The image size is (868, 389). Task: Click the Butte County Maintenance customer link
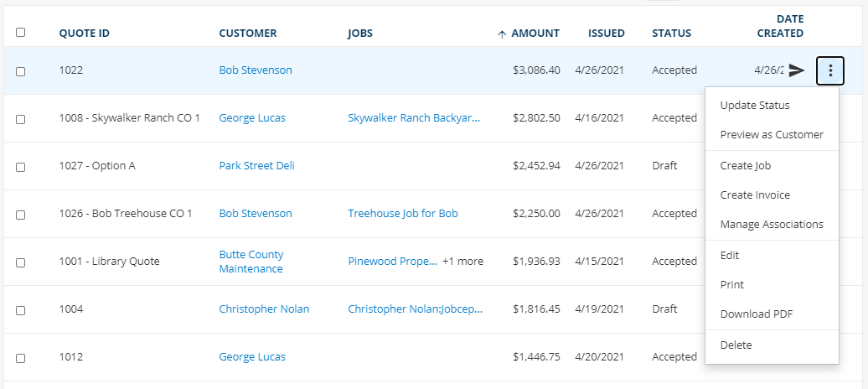pyautogui.click(x=251, y=262)
